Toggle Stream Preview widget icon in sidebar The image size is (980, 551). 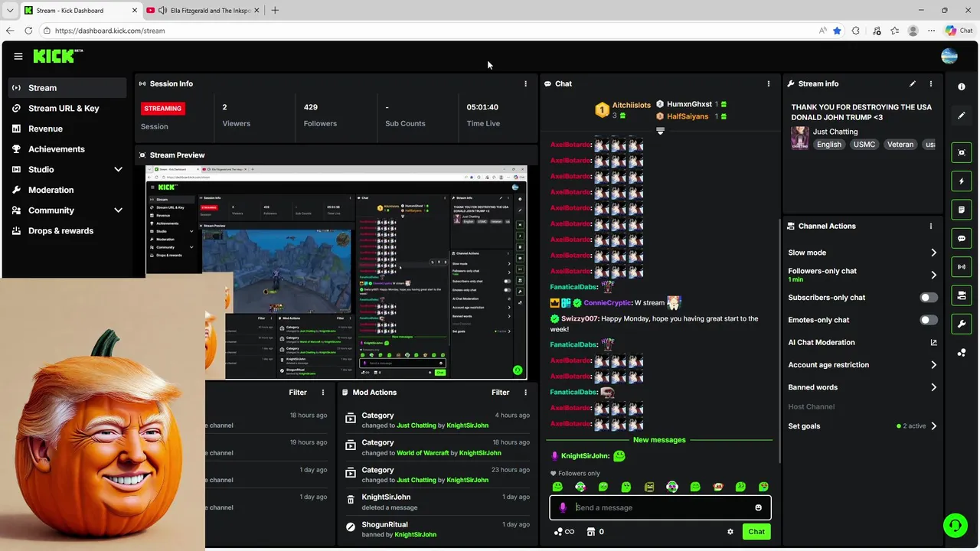[962, 152]
